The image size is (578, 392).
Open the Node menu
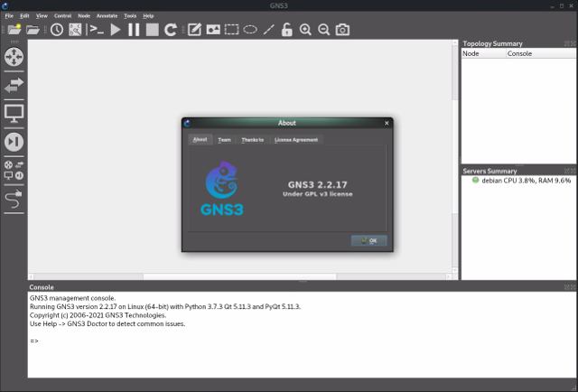click(x=84, y=16)
